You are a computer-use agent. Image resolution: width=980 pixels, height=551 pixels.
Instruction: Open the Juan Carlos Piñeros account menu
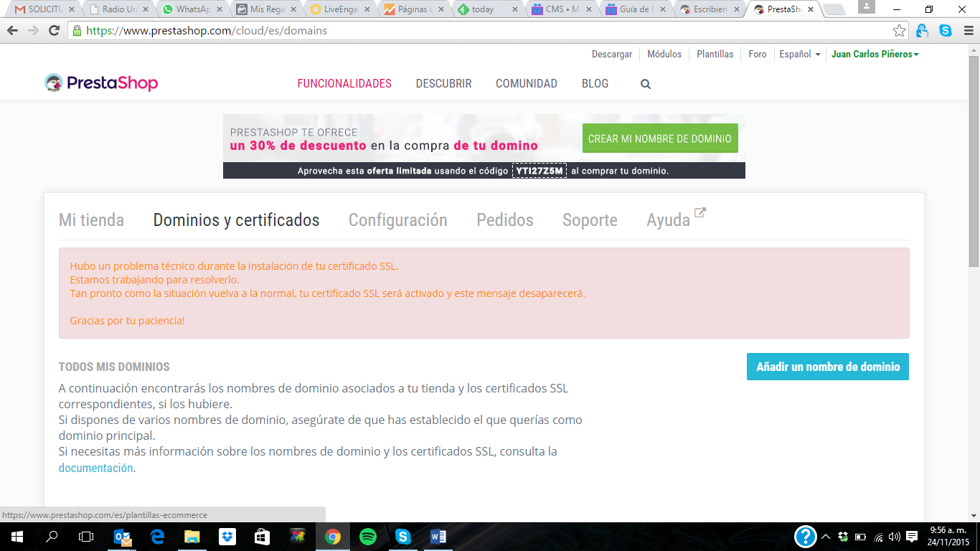[875, 54]
